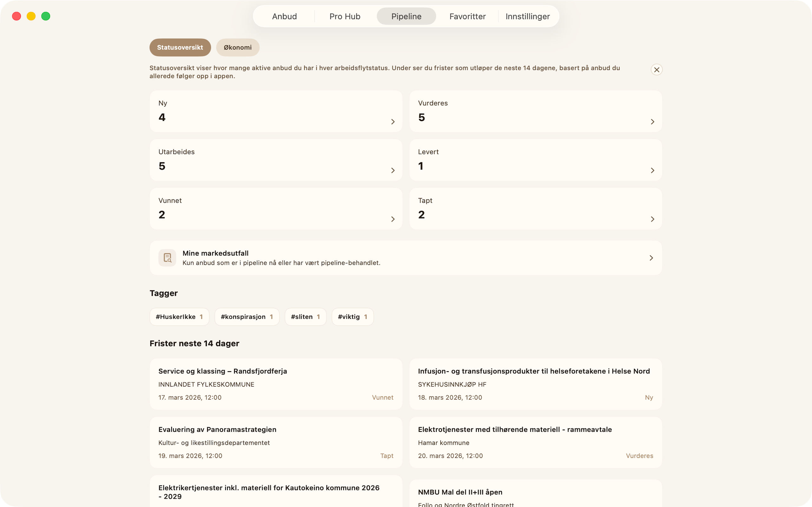Open the Innstillinger tab

coord(527,16)
